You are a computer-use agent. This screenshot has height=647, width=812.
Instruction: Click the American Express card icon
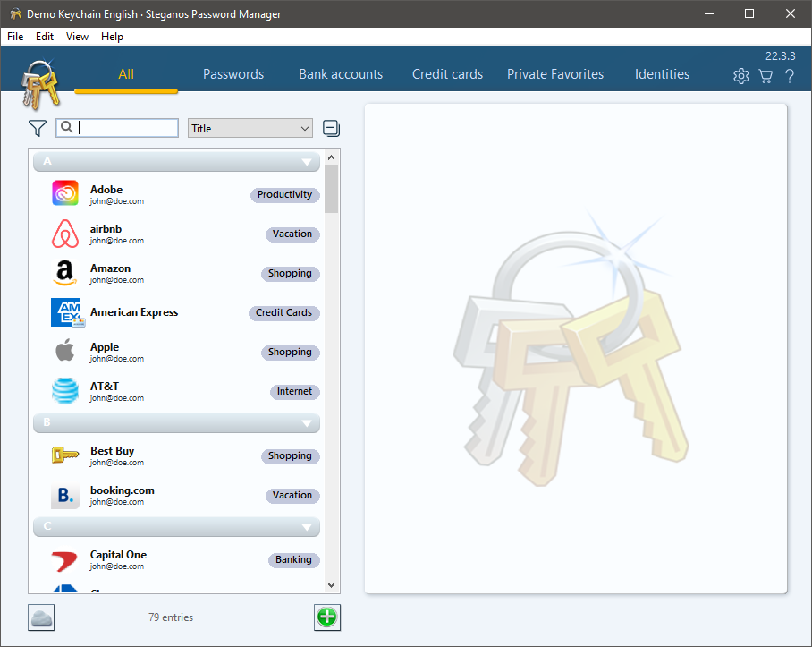tap(66, 311)
